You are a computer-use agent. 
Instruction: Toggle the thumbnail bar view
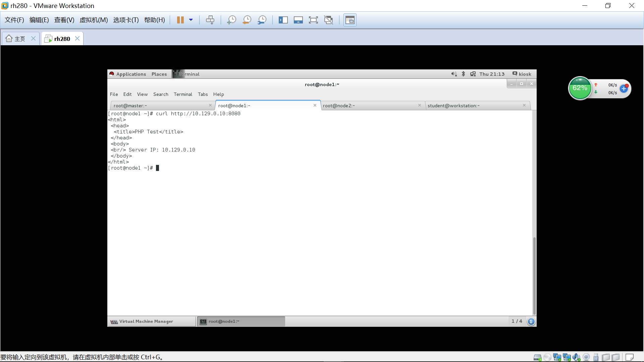click(x=298, y=20)
